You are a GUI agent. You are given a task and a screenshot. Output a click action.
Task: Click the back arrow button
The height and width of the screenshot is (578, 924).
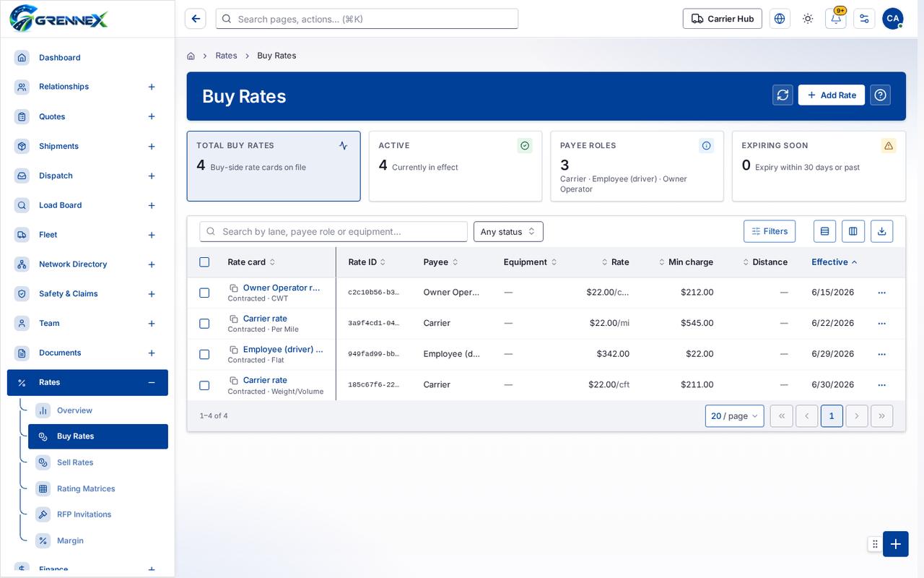pos(196,19)
